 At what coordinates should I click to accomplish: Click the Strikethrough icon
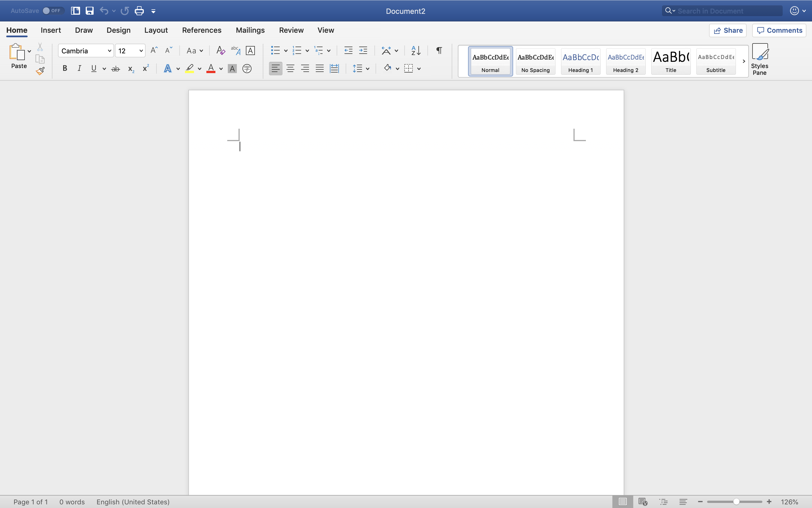(115, 69)
